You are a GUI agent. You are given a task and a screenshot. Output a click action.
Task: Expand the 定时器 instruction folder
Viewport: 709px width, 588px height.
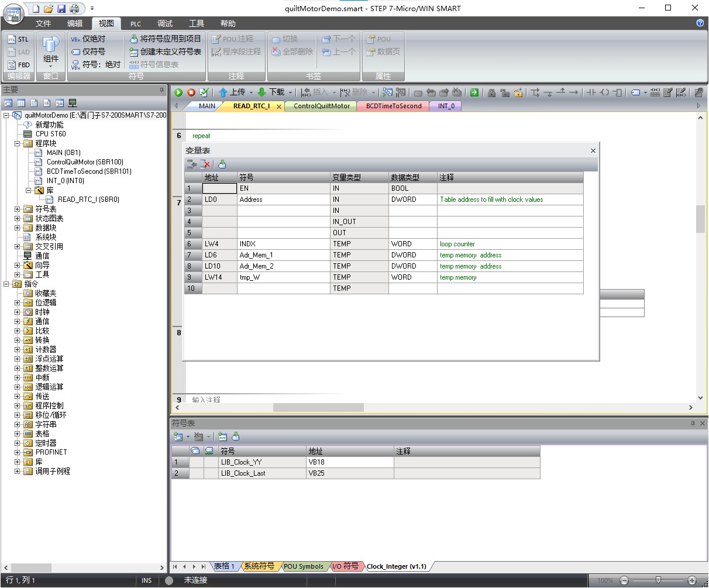pyautogui.click(x=18, y=443)
